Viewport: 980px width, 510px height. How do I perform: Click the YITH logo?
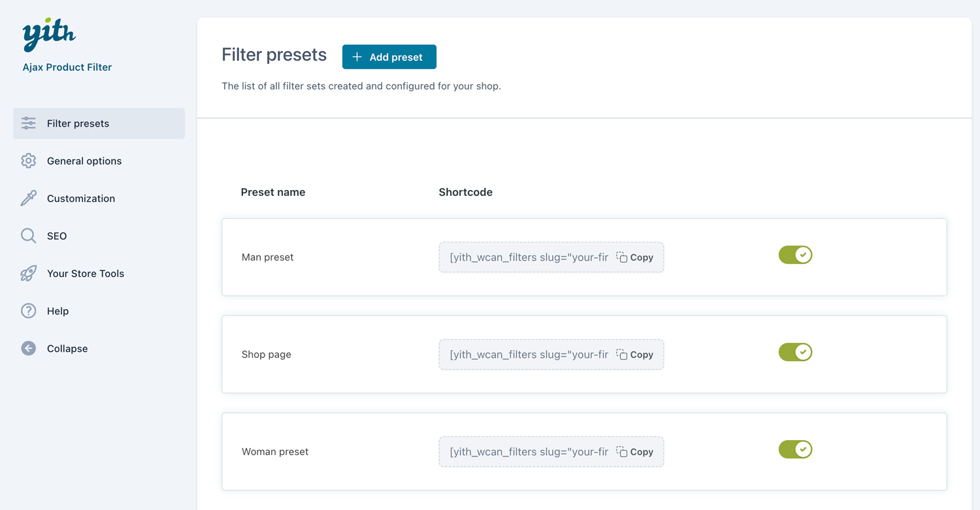pyautogui.click(x=49, y=35)
